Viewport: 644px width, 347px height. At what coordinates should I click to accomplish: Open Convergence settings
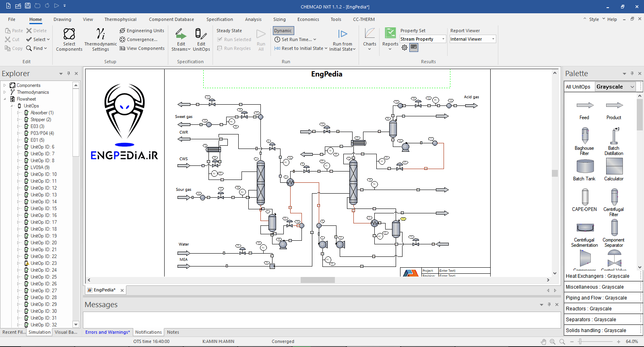(138, 39)
